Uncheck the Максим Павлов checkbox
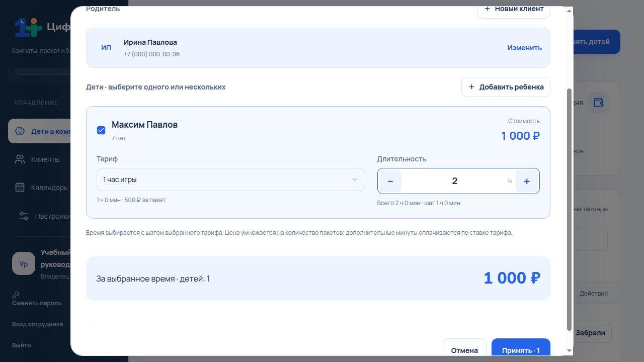This screenshot has height=362, width=644. coord(101,130)
